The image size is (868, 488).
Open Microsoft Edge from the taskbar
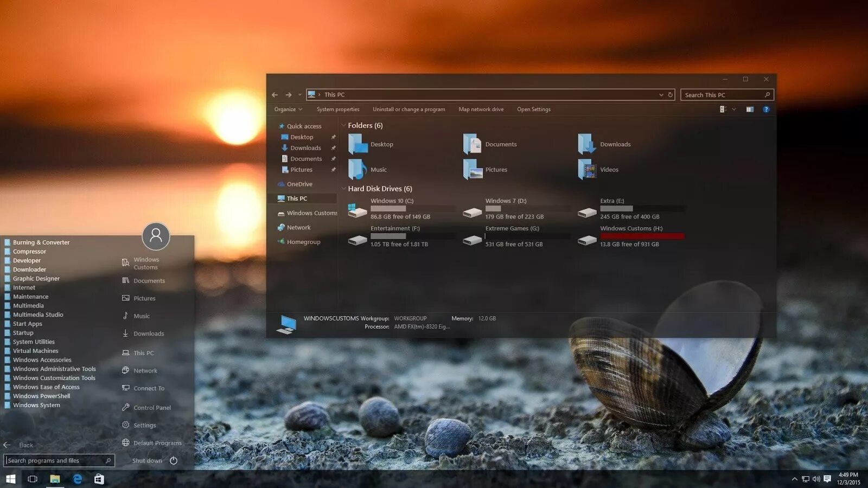(78, 479)
